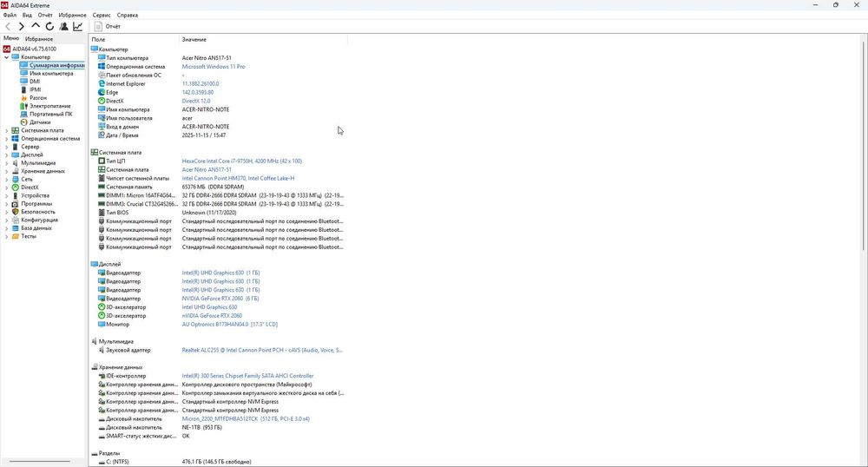Click the Операционная система Windows icon in the tree

pos(16,138)
